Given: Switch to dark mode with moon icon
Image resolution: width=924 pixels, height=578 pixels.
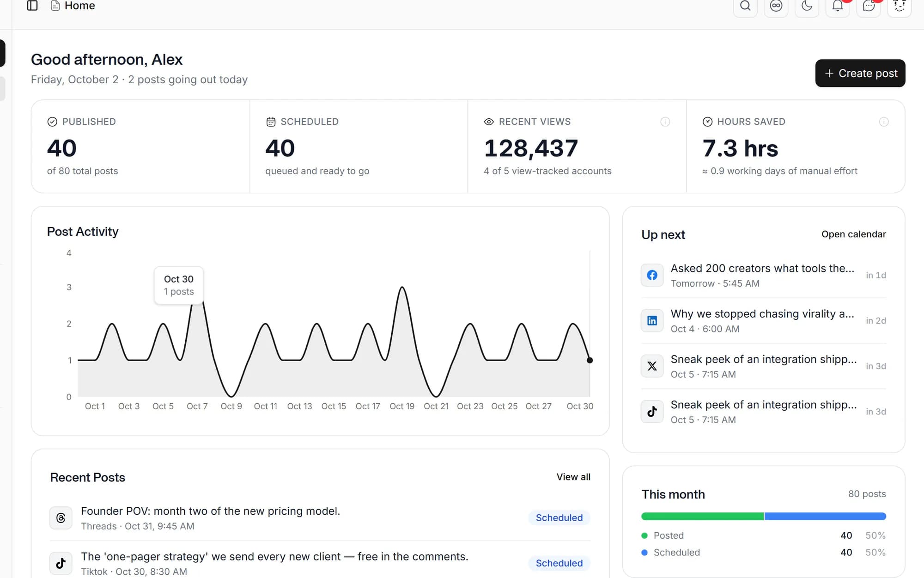Looking at the screenshot, I should point(807,6).
